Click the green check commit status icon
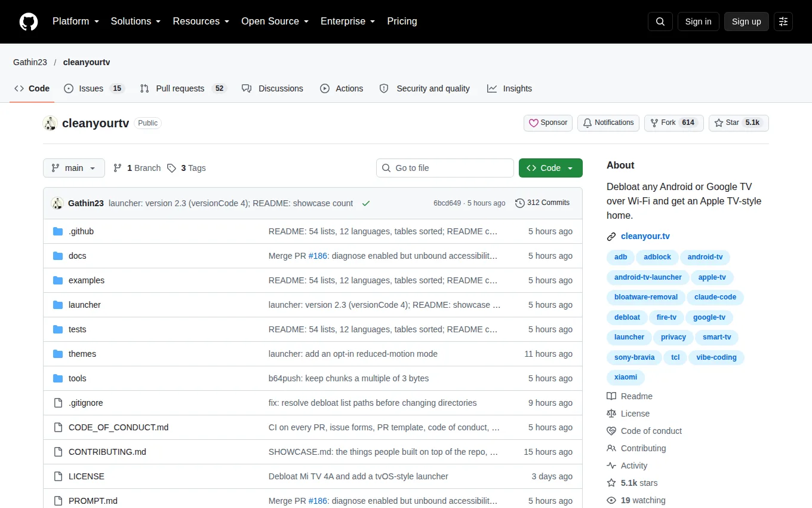The image size is (812, 508). 366,203
